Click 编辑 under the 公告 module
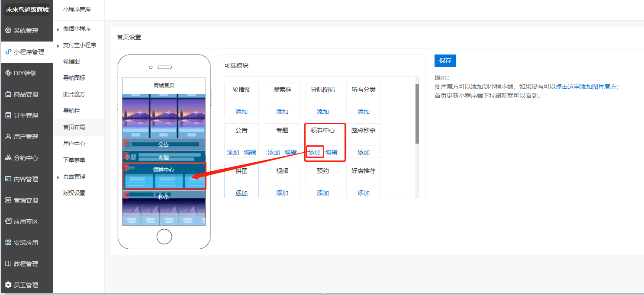 tap(250, 152)
